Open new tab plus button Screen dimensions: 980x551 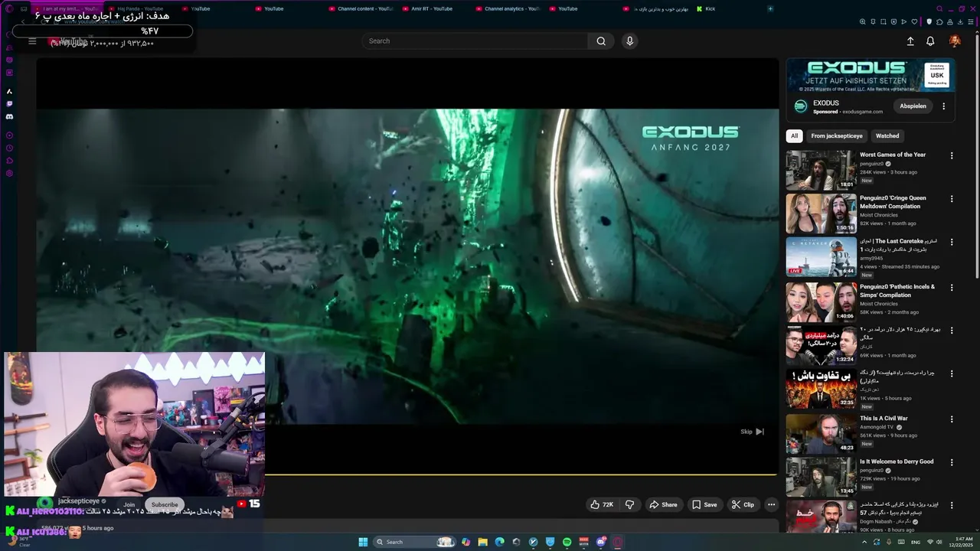point(770,9)
